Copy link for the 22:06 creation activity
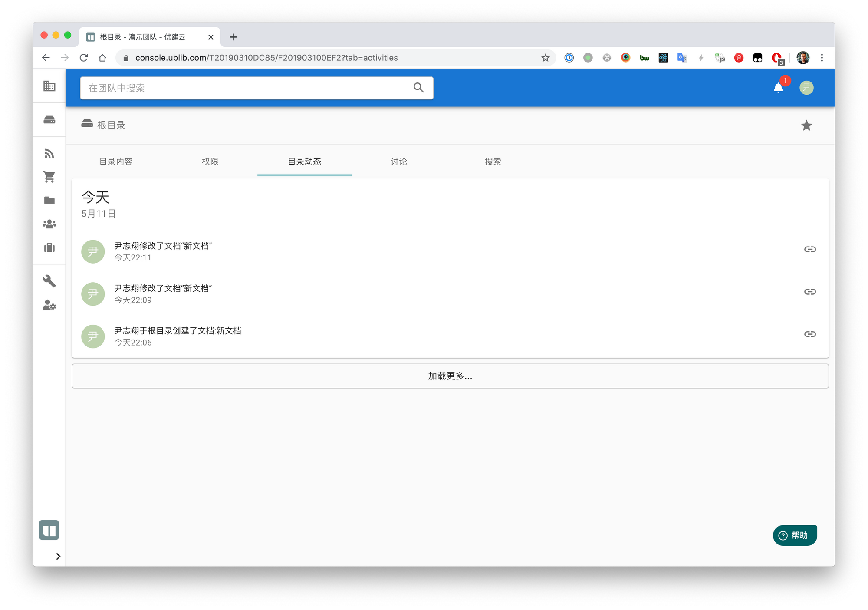This screenshot has height=610, width=868. click(809, 334)
